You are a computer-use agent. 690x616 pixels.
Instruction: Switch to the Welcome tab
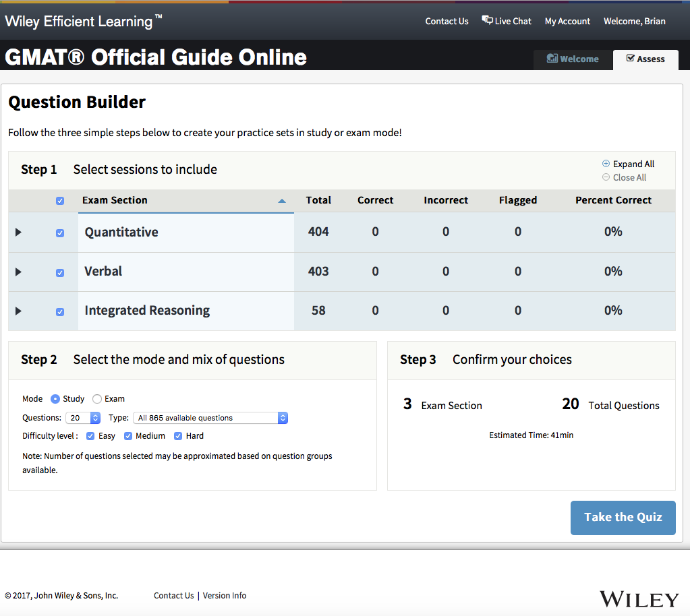click(x=577, y=59)
